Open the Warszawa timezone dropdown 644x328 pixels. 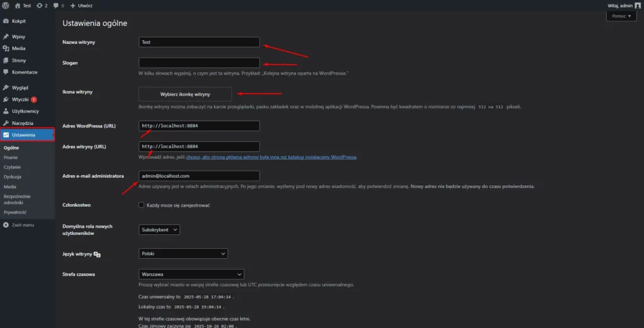tap(191, 275)
